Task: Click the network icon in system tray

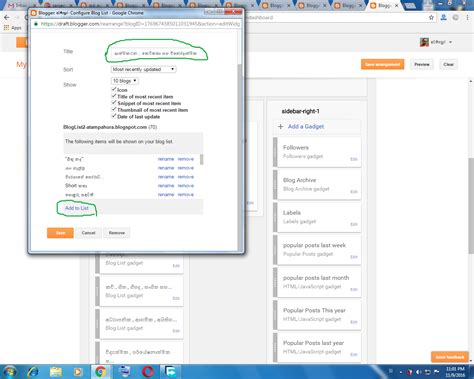Action: pos(427,372)
